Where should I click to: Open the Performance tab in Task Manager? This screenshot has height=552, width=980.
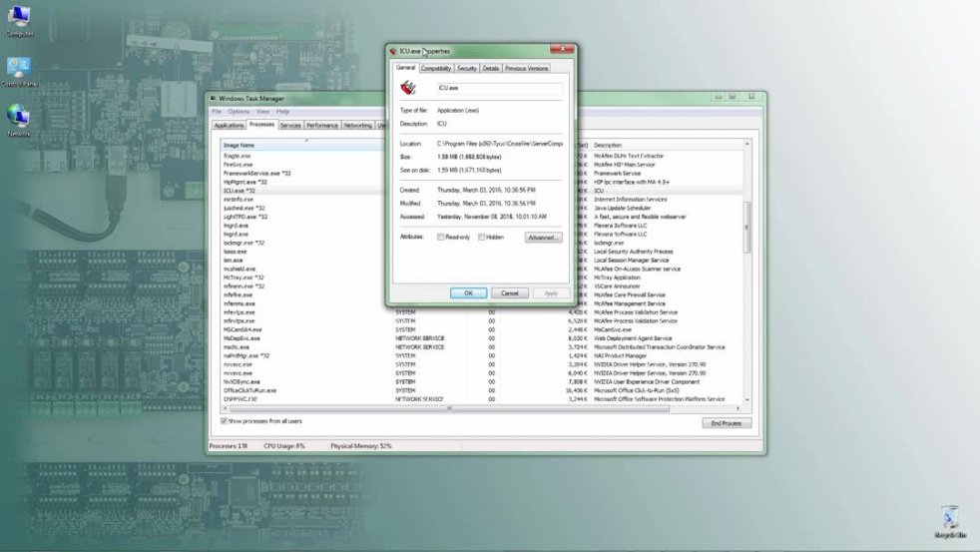pyautogui.click(x=322, y=126)
